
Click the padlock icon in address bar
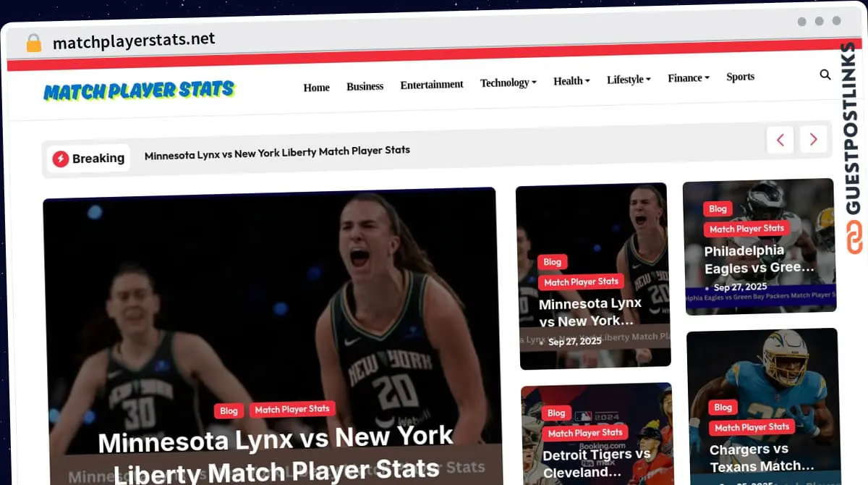click(x=33, y=43)
